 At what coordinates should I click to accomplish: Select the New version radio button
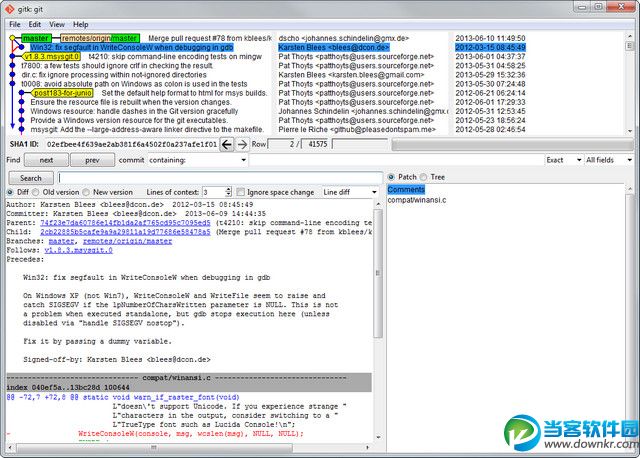[86, 192]
